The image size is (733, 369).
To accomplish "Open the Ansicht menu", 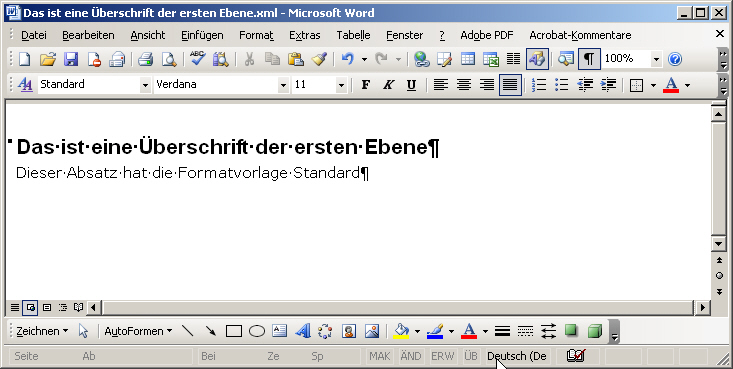I will [x=148, y=35].
